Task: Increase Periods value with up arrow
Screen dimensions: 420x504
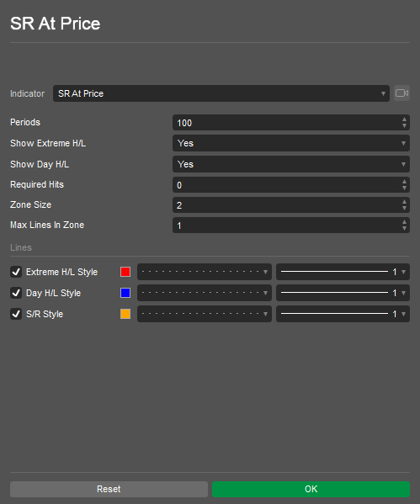Action: tap(404, 119)
